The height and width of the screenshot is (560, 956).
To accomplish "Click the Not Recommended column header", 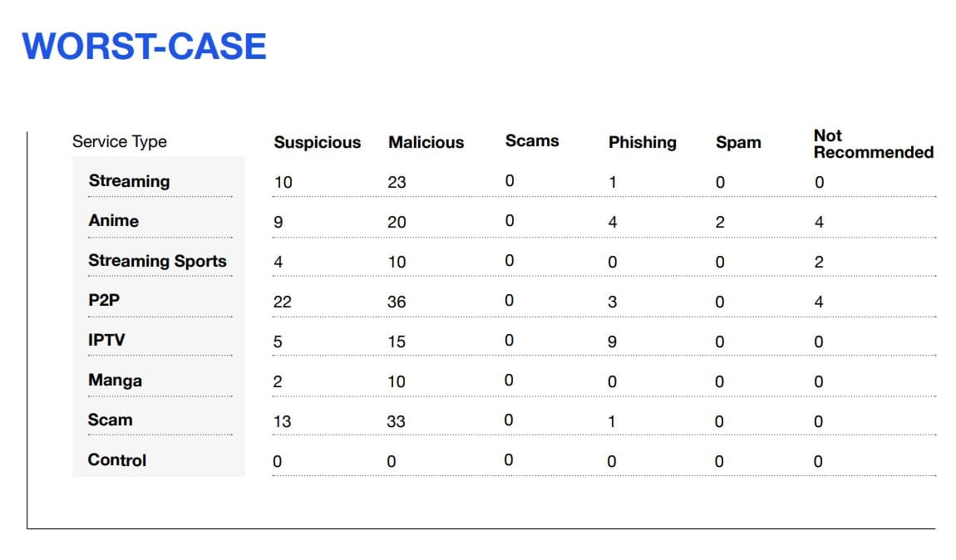I will click(873, 144).
